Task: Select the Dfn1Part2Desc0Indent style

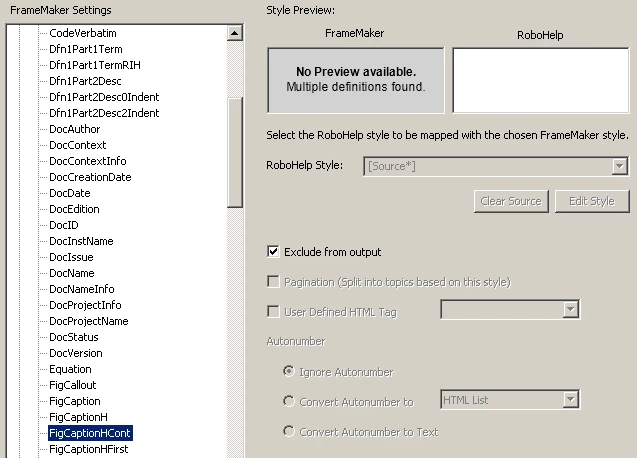Action: click(104, 97)
